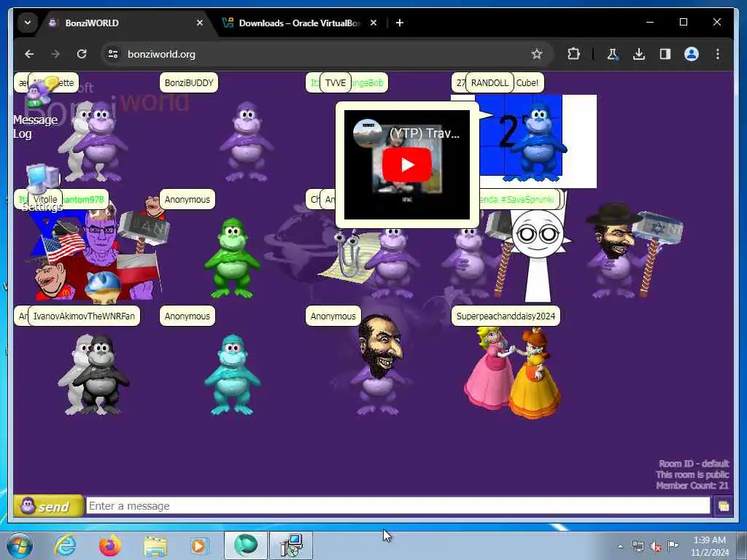Click the forward navigation arrow

pyautogui.click(x=55, y=54)
